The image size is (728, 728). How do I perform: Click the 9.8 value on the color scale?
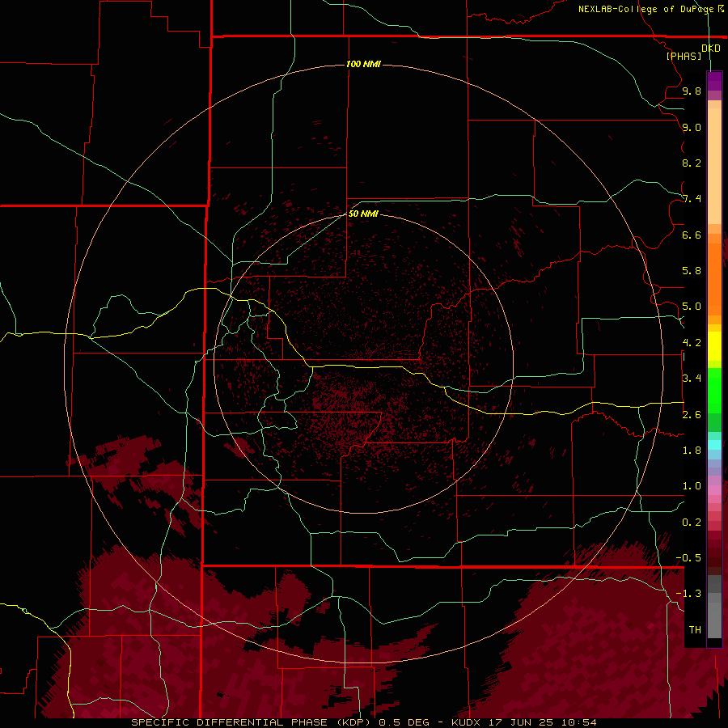coord(692,91)
